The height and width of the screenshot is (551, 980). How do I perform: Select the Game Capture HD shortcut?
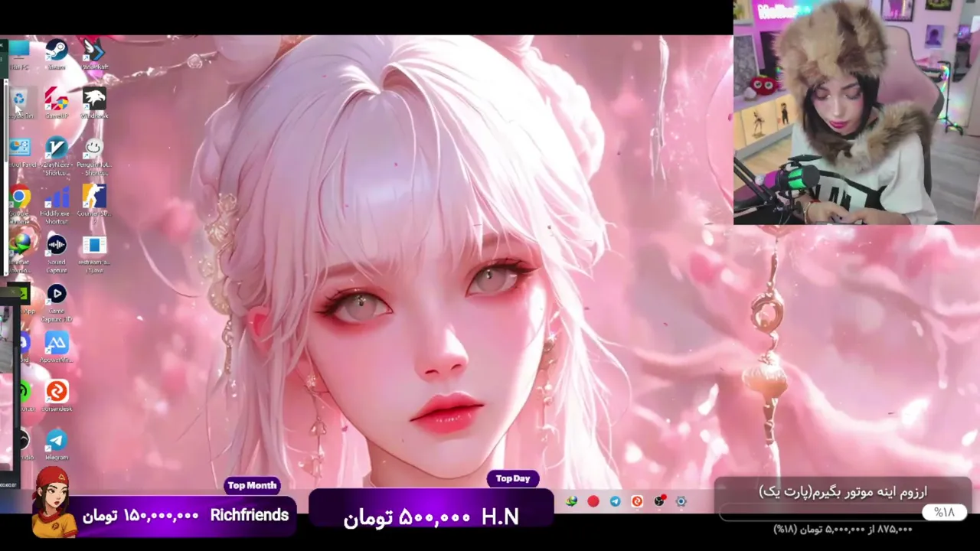point(56,303)
